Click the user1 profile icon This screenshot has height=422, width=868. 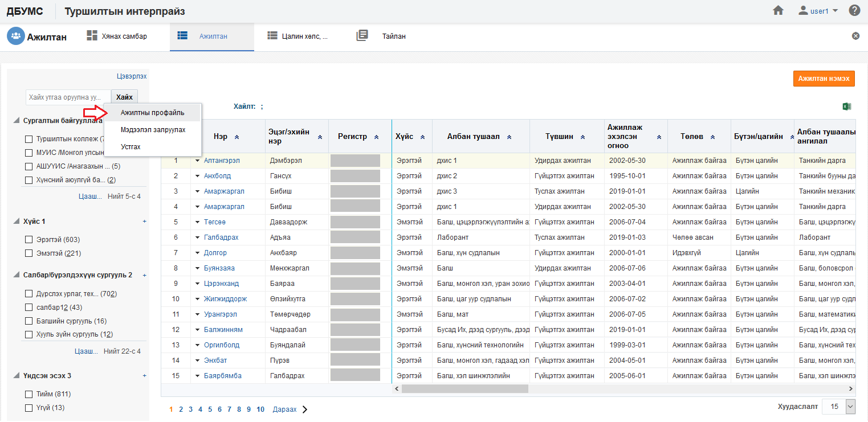[804, 10]
